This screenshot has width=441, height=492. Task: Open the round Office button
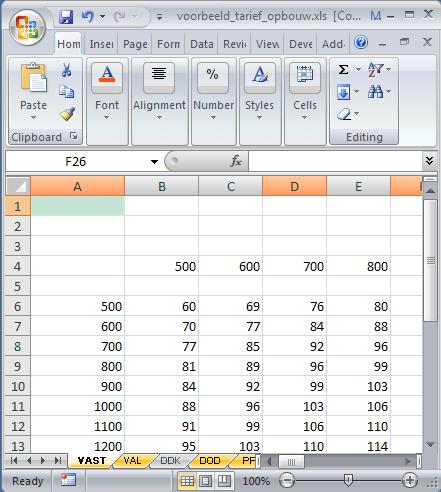pos(27,28)
